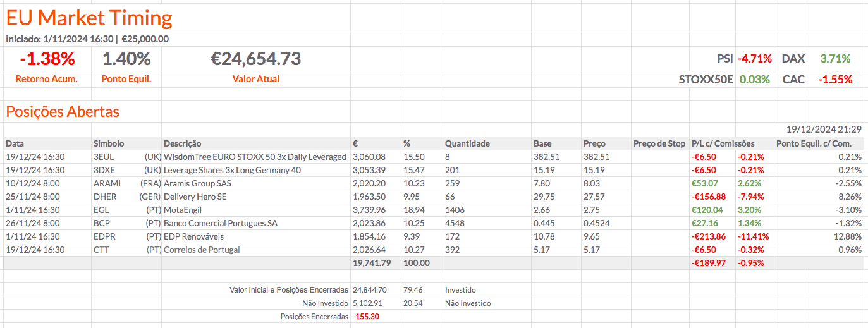This screenshot has height=328, width=868.
Task: Select the Não Investido 5,102.91 cell
Action: [x=370, y=303]
